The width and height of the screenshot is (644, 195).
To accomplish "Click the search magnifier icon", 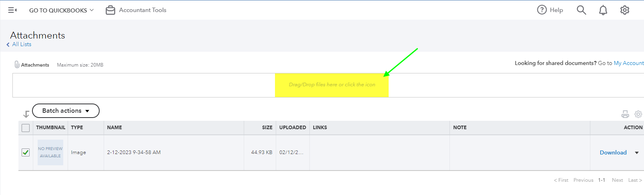I will (x=581, y=10).
